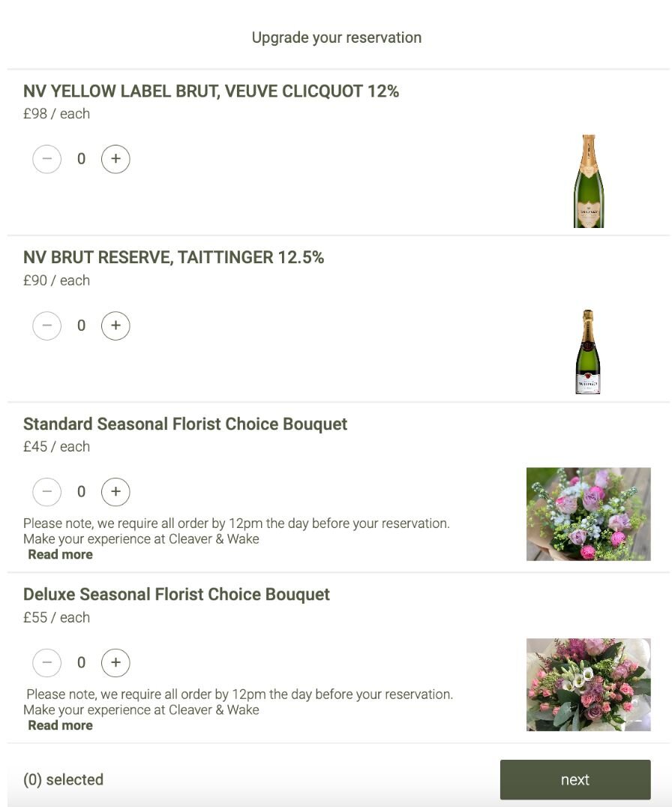View the Standard Seasonal Bouquet photo
672x807 pixels.
click(x=588, y=514)
